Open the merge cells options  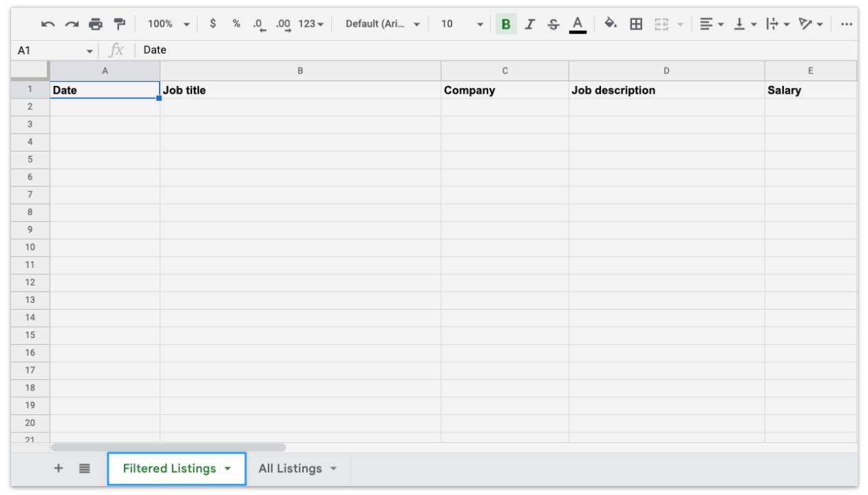click(x=663, y=23)
